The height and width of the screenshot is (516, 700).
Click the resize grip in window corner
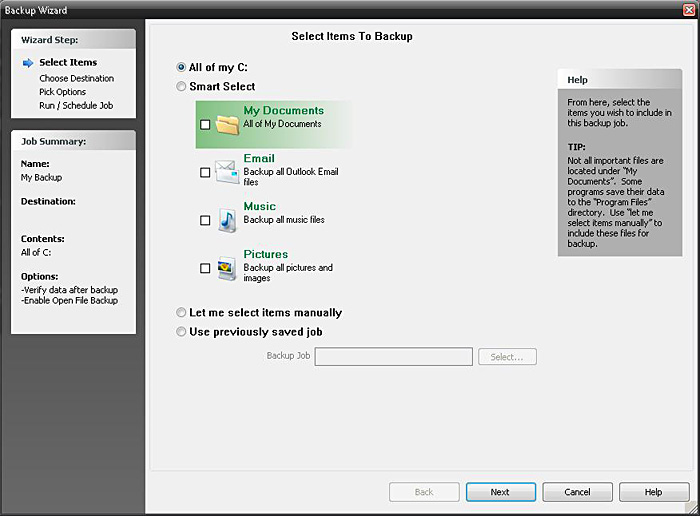pyautogui.click(x=692, y=508)
